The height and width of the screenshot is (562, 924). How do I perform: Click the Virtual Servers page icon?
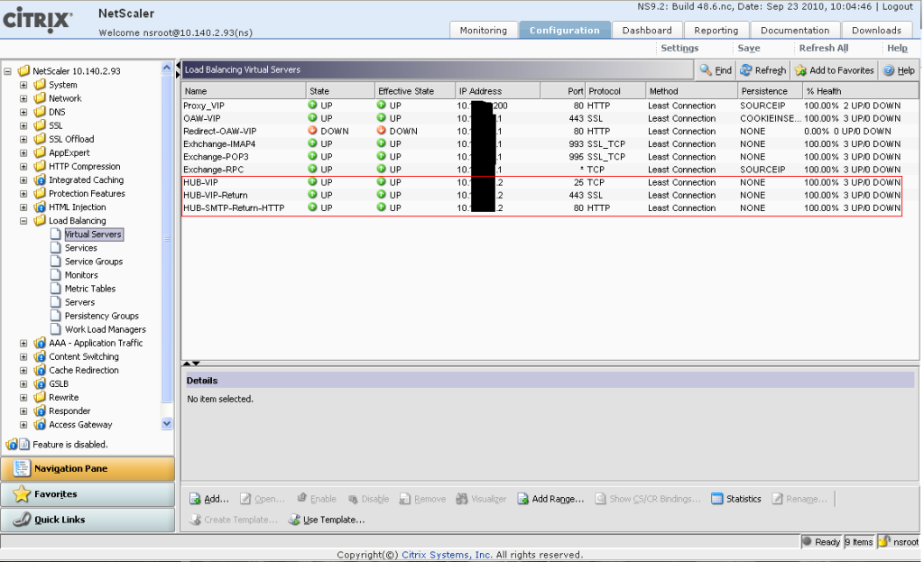pos(55,234)
